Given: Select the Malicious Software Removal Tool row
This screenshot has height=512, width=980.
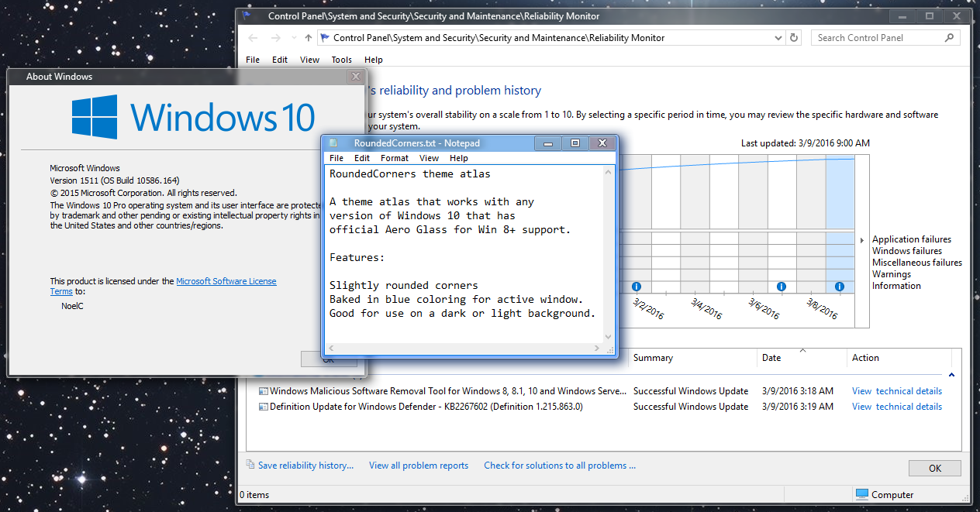Looking at the screenshot, I should tap(602, 391).
